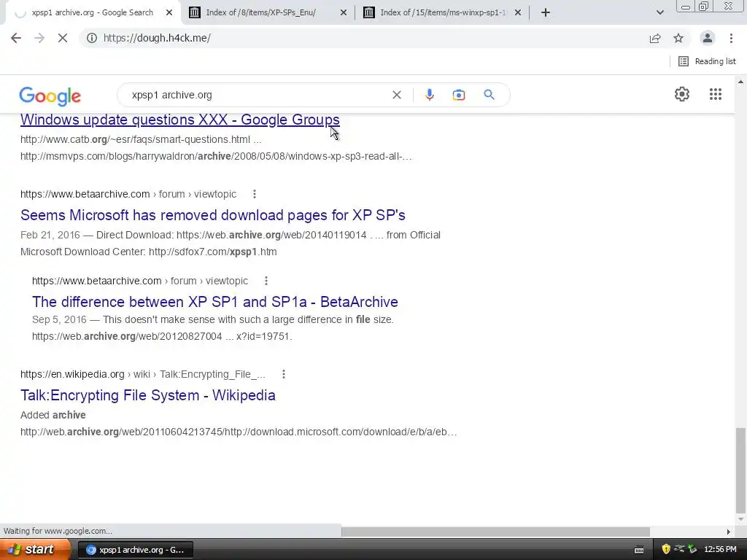Click the en.wikipedia.org breadcrumb URL
Viewport: 747px width, 560px height.
coord(142,374)
